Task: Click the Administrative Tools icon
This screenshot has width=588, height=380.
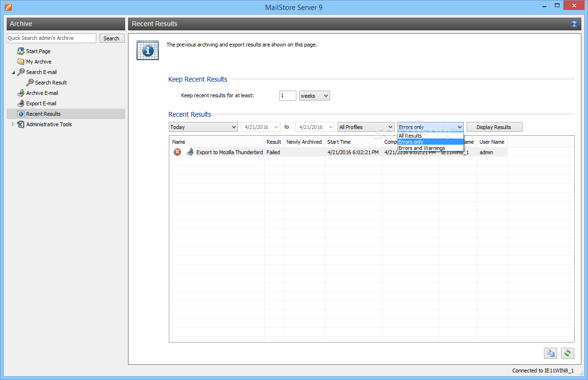Action: click(21, 124)
